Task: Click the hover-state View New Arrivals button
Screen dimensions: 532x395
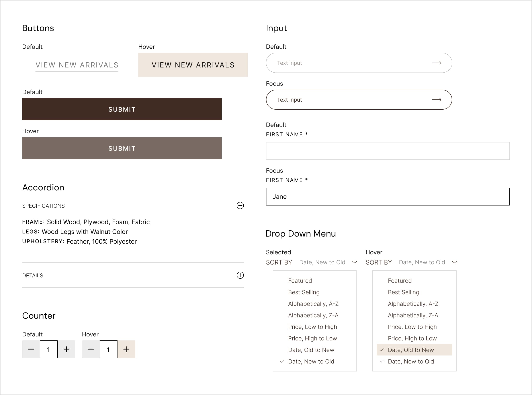Action: click(x=193, y=65)
